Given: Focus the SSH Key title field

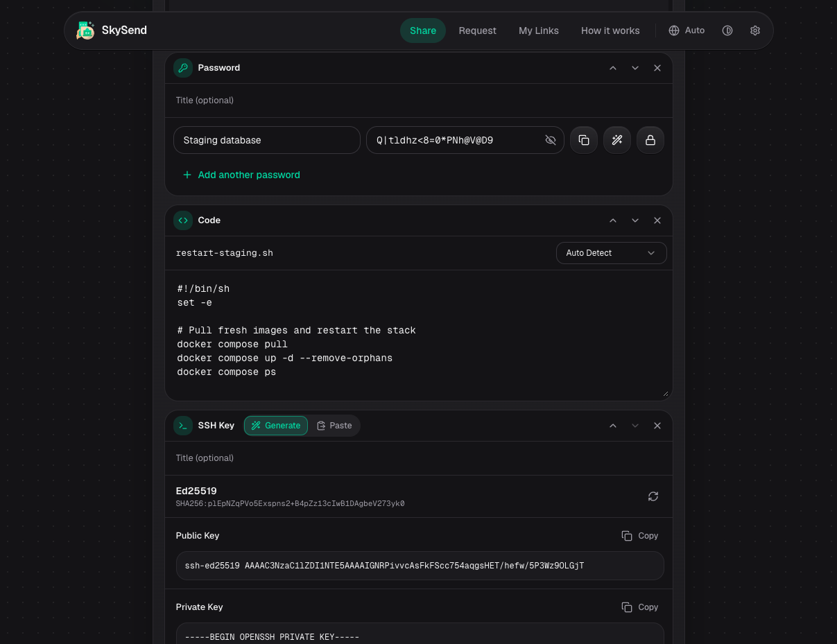Looking at the screenshot, I should click(419, 458).
